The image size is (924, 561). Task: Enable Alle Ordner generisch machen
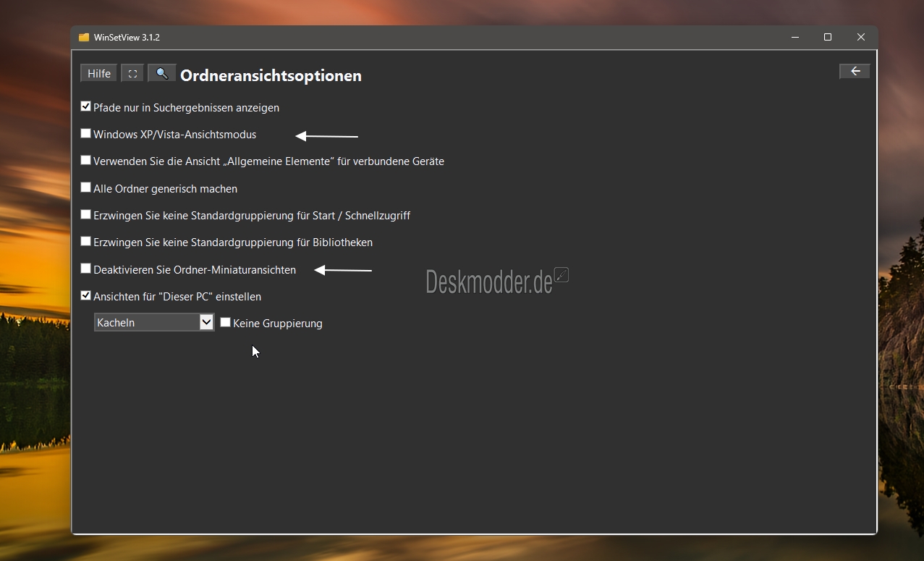[86, 187]
